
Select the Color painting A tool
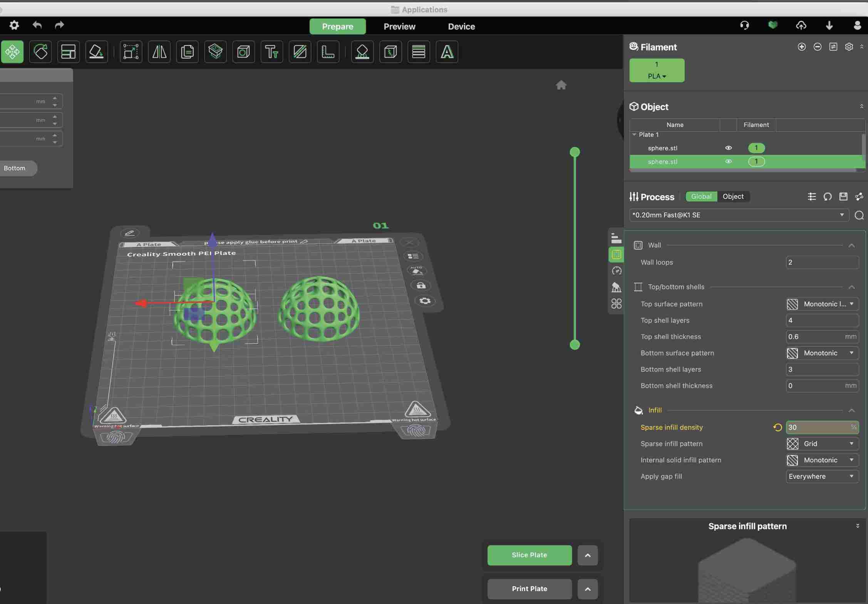coord(447,52)
